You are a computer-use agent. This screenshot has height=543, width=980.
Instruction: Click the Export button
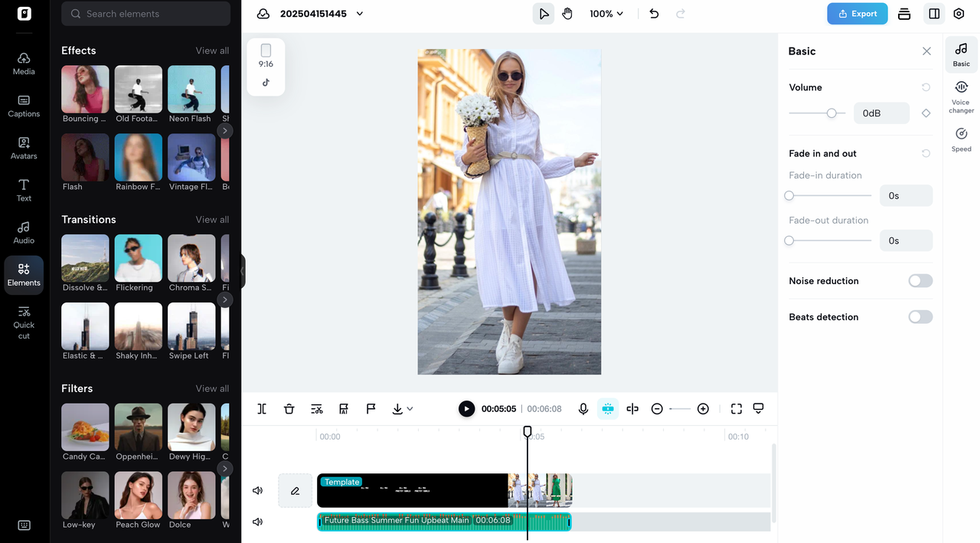pos(857,14)
